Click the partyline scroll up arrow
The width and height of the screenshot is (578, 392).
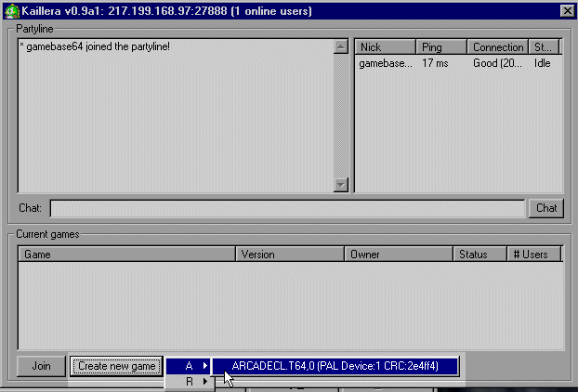pyautogui.click(x=341, y=46)
